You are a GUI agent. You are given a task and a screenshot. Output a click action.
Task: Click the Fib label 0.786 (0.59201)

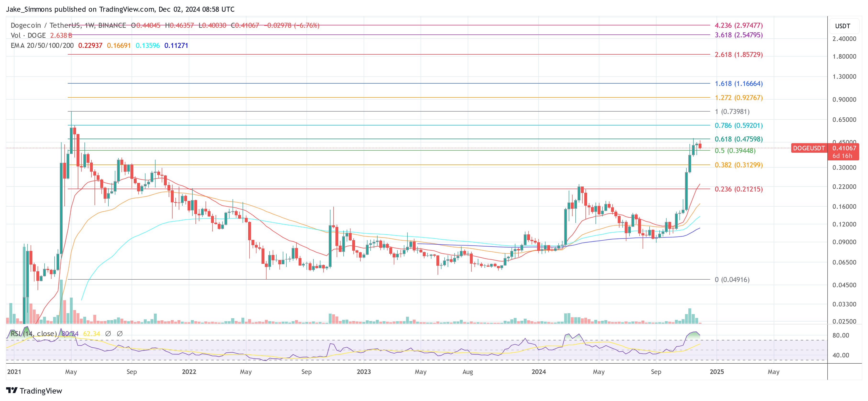coord(739,125)
